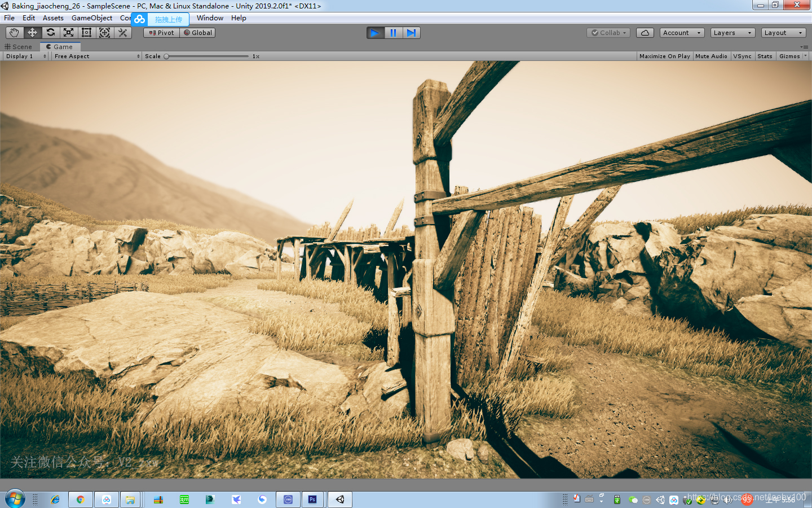Open file explorer from taskbar

tap(130, 500)
